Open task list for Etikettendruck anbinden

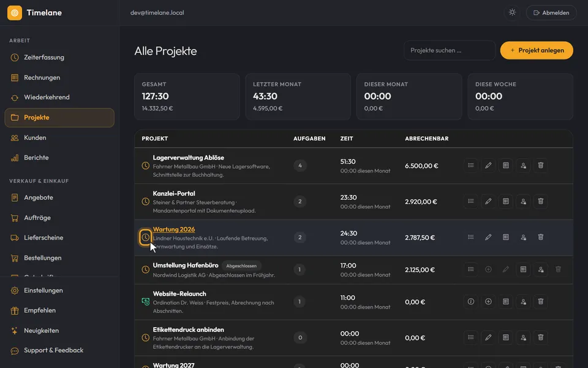click(x=470, y=337)
